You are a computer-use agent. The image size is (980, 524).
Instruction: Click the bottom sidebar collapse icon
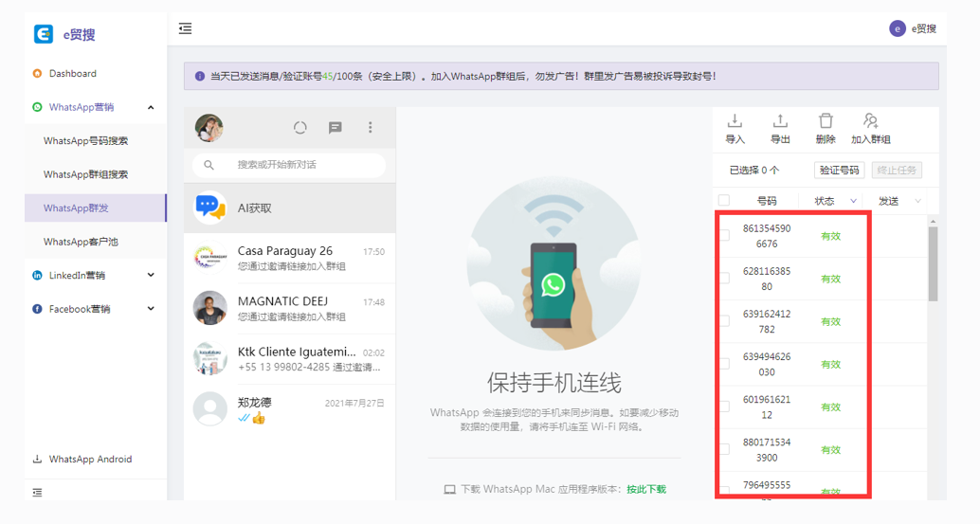38,493
